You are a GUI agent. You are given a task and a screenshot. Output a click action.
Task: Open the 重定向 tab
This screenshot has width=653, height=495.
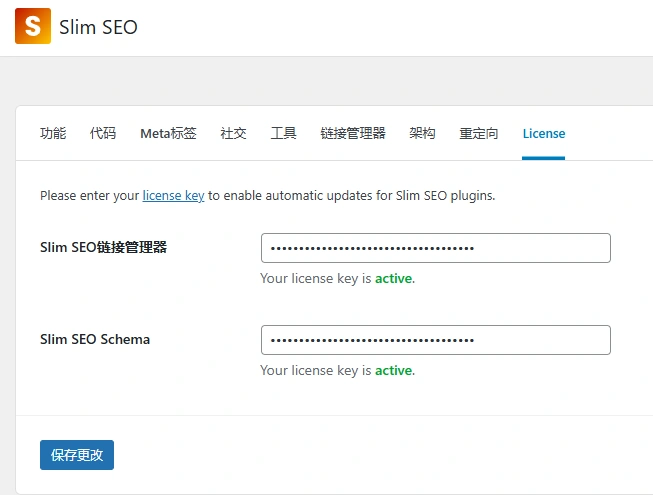pyautogui.click(x=479, y=133)
